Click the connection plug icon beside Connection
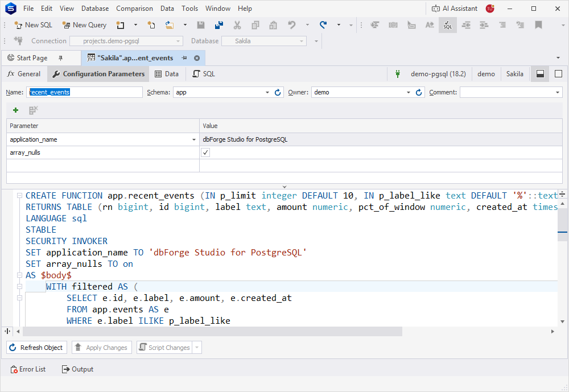 pos(18,41)
